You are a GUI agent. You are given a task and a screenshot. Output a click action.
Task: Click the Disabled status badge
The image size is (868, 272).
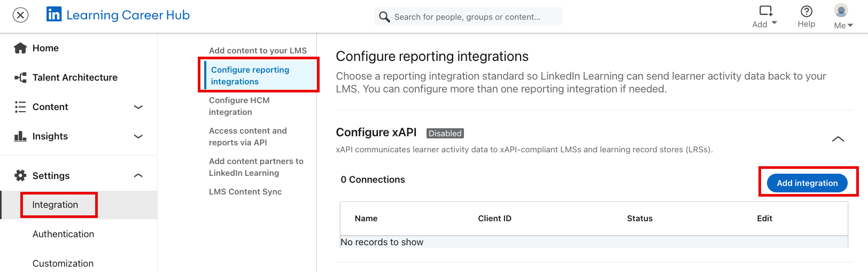click(x=445, y=134)
